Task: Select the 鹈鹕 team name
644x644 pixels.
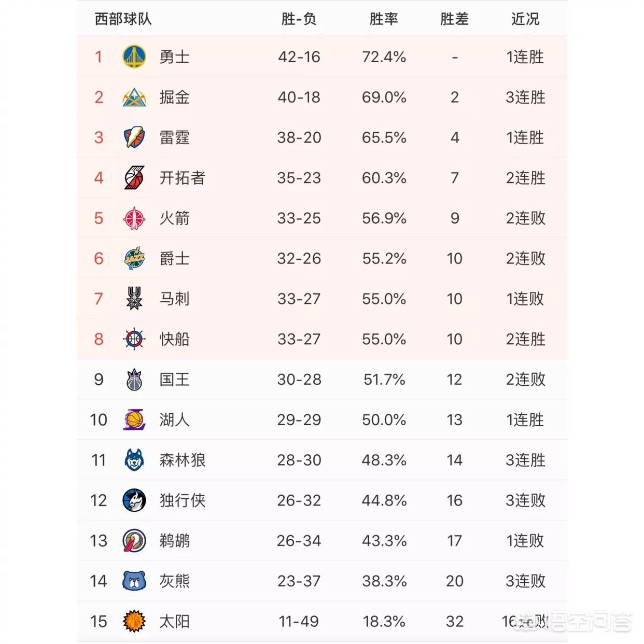Action: point(174,541)
